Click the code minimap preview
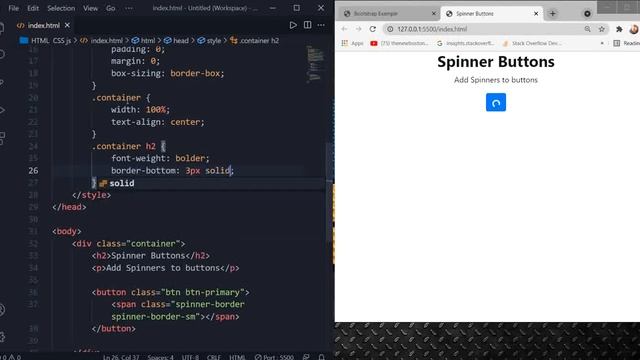 pos(315,63)
